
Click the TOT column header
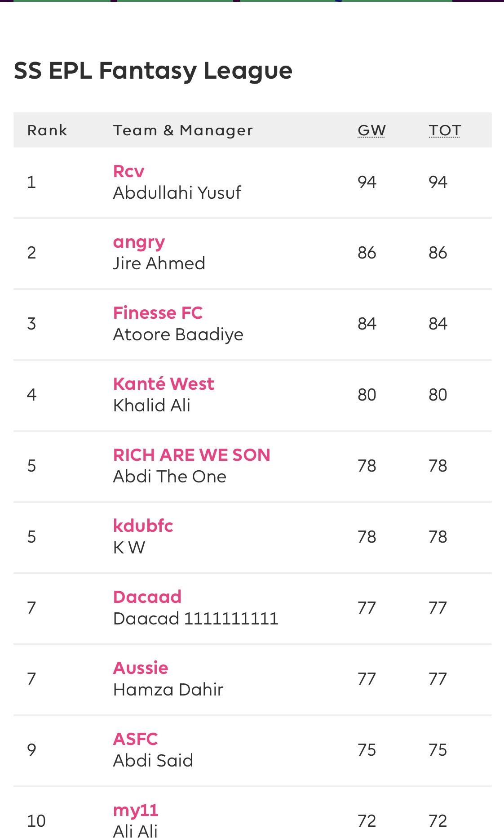click(x=445, y=130)
